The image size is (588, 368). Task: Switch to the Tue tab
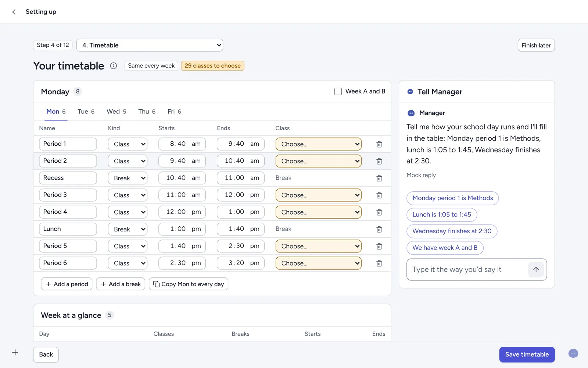point(86,112)
